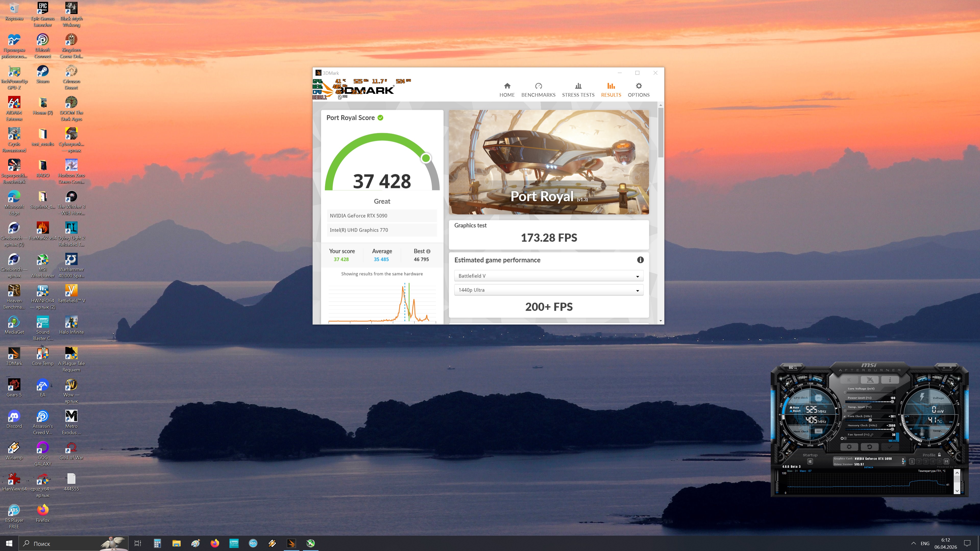Click info icon beside Estimated game performance

coord(640,260)
